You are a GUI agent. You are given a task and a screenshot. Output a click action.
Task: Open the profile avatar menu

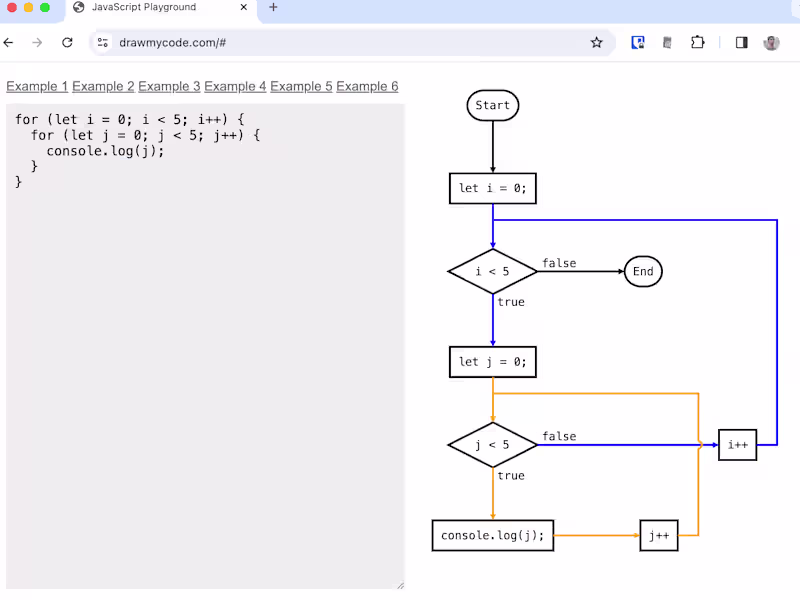click(x=771, y=43)
